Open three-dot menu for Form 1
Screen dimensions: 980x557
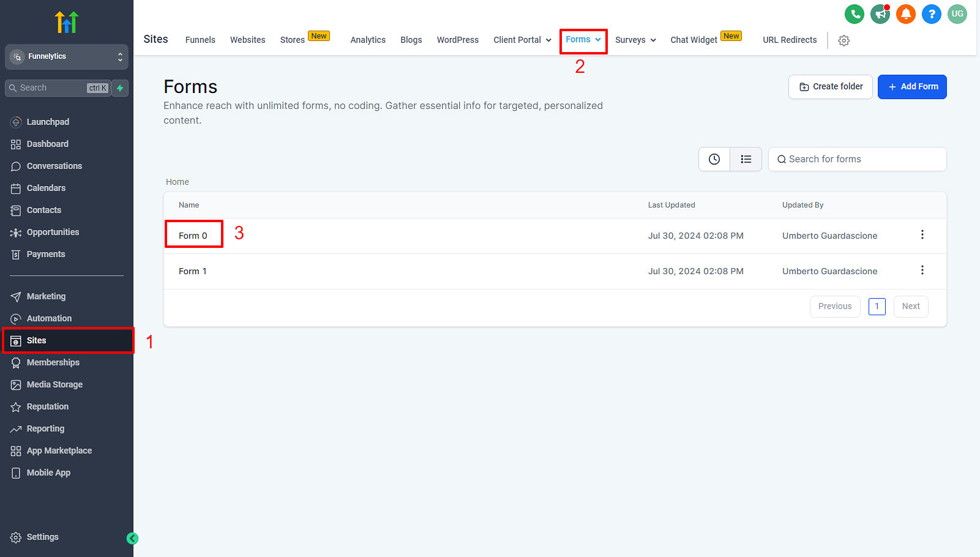pyautogui.click(x=922, y=271)
